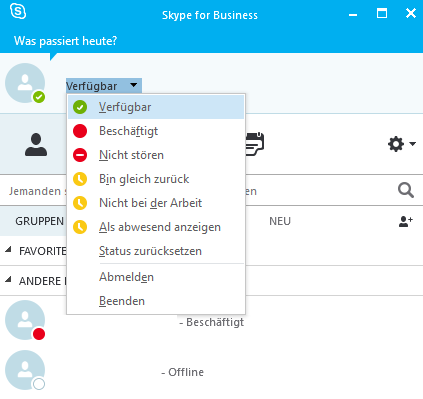Choose Nicht stören from status menu

tap(156, 155)
